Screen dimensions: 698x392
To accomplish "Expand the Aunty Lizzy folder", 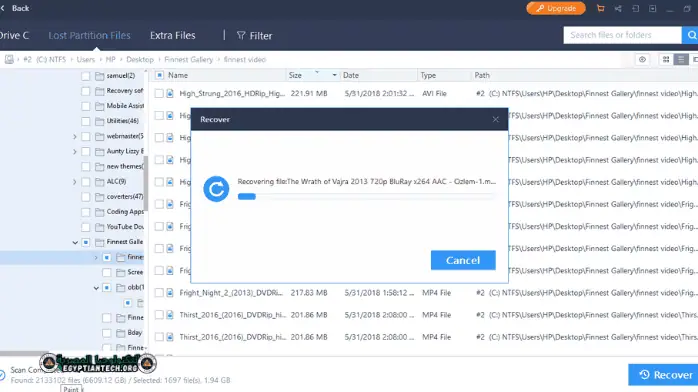I will [74, 152].
